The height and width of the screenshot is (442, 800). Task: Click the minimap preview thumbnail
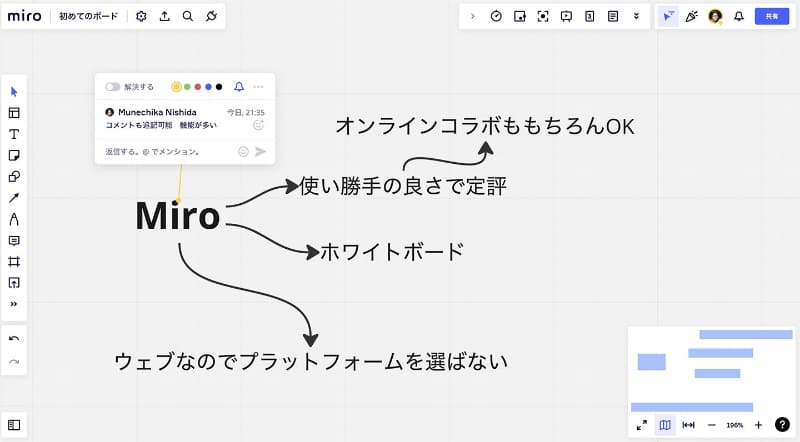coord(711,370)
